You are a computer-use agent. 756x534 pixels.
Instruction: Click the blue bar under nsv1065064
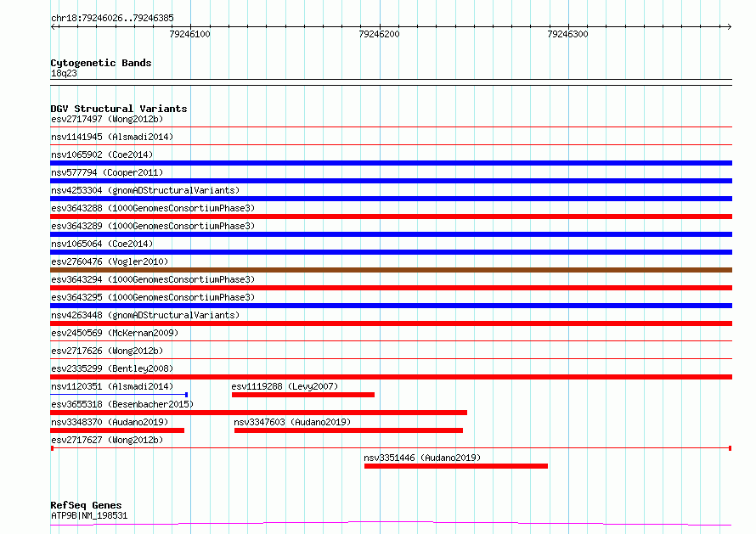391,252
